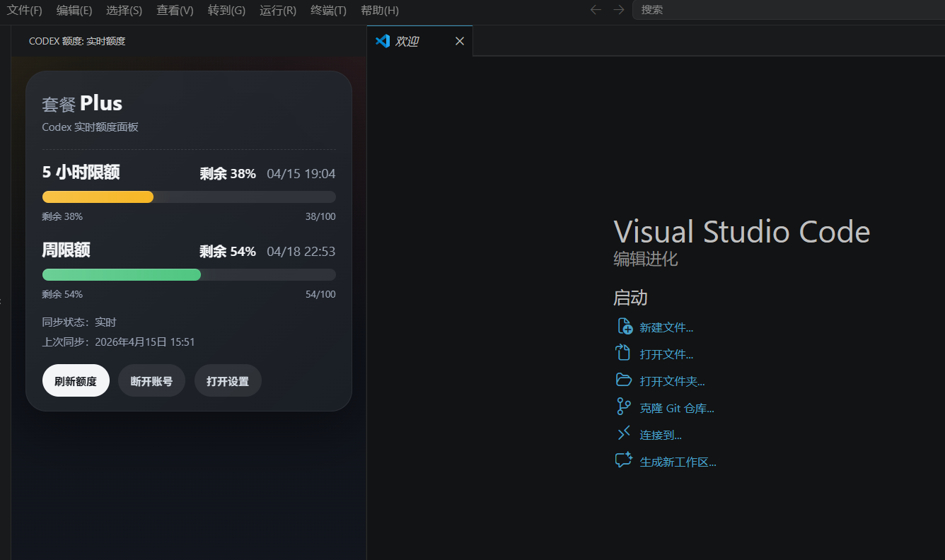The width and height of the screenshot is (945, 560).
Task: Click the back navigation arrow
Action: point(596,10)
